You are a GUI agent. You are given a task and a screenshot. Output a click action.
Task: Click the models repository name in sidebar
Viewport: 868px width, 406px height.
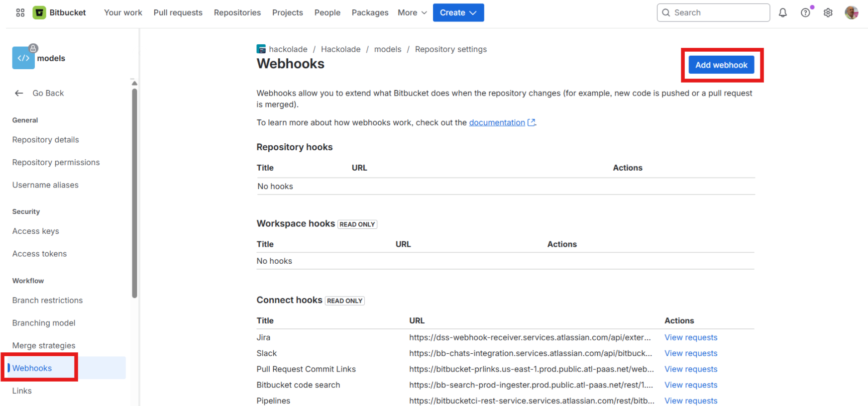point(51,58)
